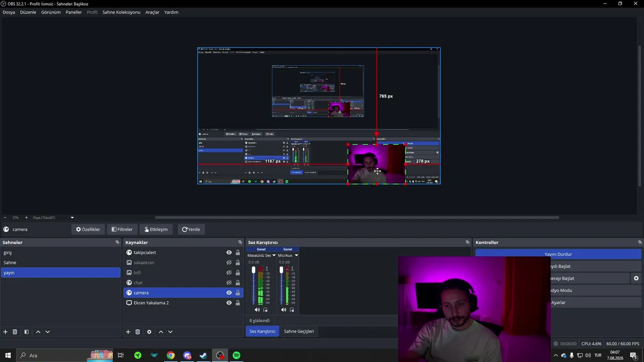This screenshot has height=362, width=644.
Task: Mute the Mic/Aux speaker icon
Action: (283, 310)
